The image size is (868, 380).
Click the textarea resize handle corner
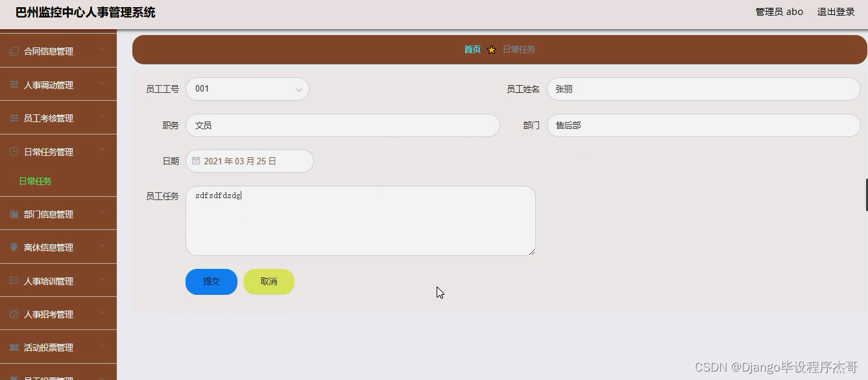click(x=531, y=251)
